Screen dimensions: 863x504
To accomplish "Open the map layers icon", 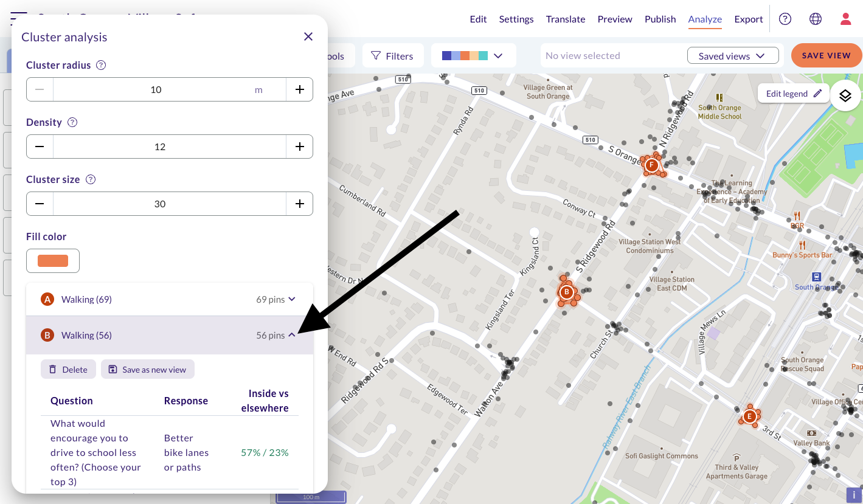I will [845, 95].
